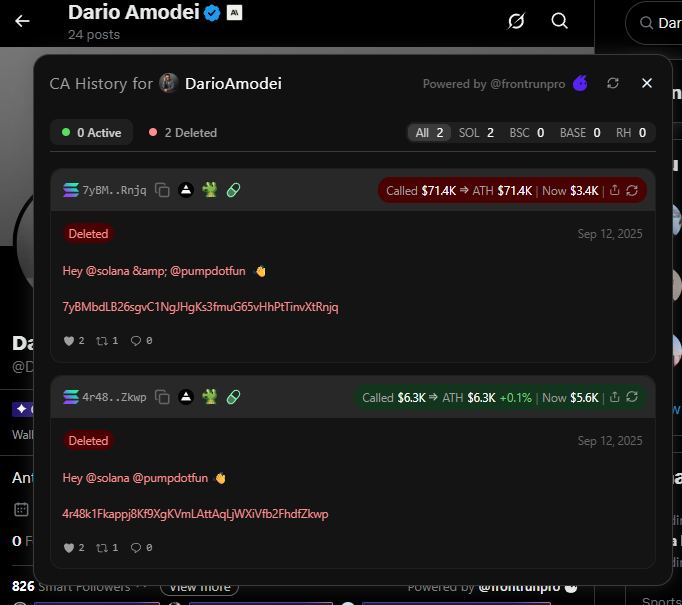
Task: Click @pumpdotfun mention in the 4r48 post
Action: (170, 478)
